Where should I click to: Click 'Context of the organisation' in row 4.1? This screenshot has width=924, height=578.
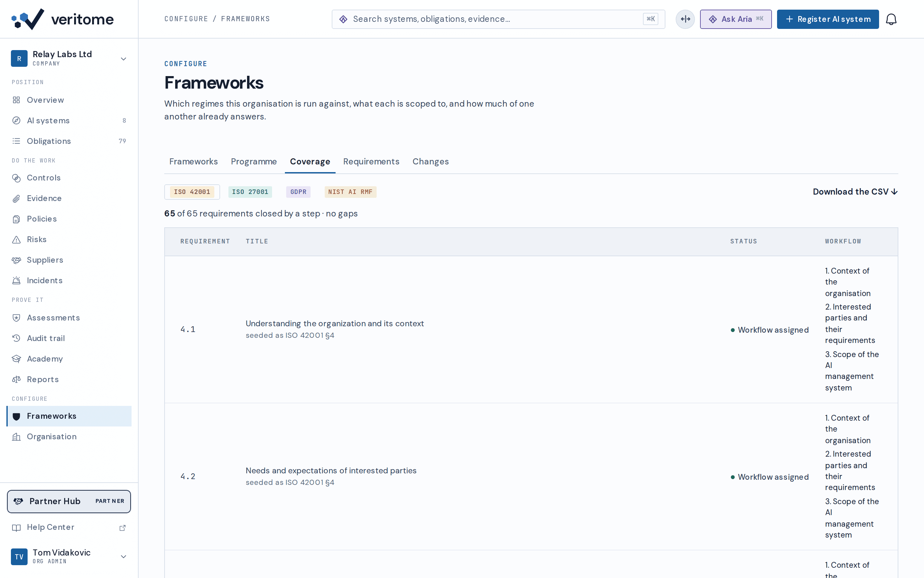(x=848, y=282)
